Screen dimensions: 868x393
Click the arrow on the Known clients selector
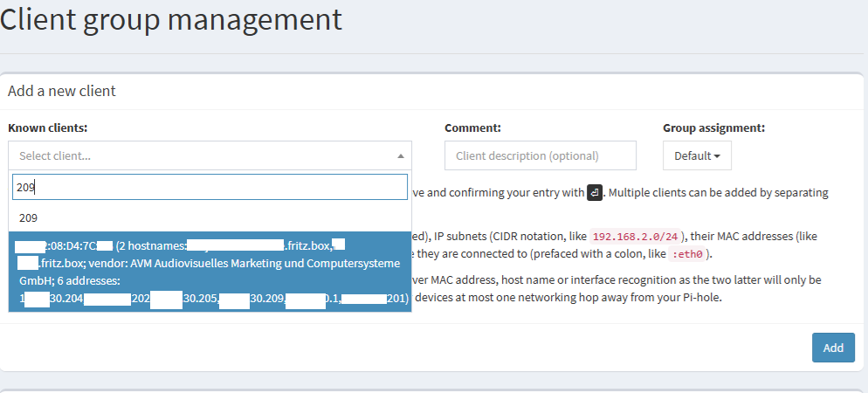tap(401, 156)
